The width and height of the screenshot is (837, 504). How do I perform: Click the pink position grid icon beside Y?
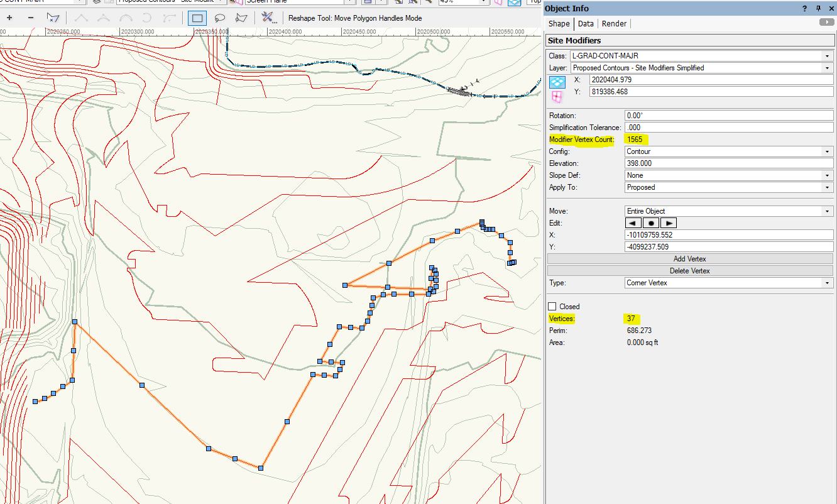557,96
